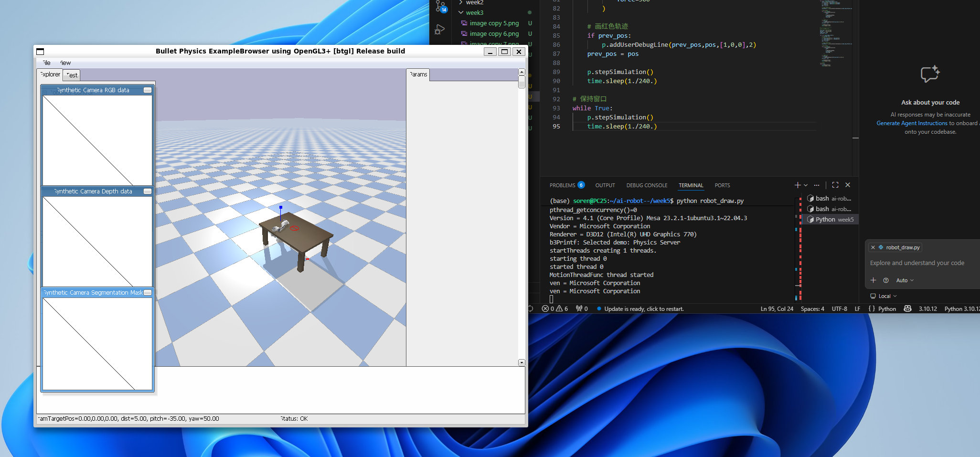Select the Python language mode

pyautogui.click(x=887, y=309)
